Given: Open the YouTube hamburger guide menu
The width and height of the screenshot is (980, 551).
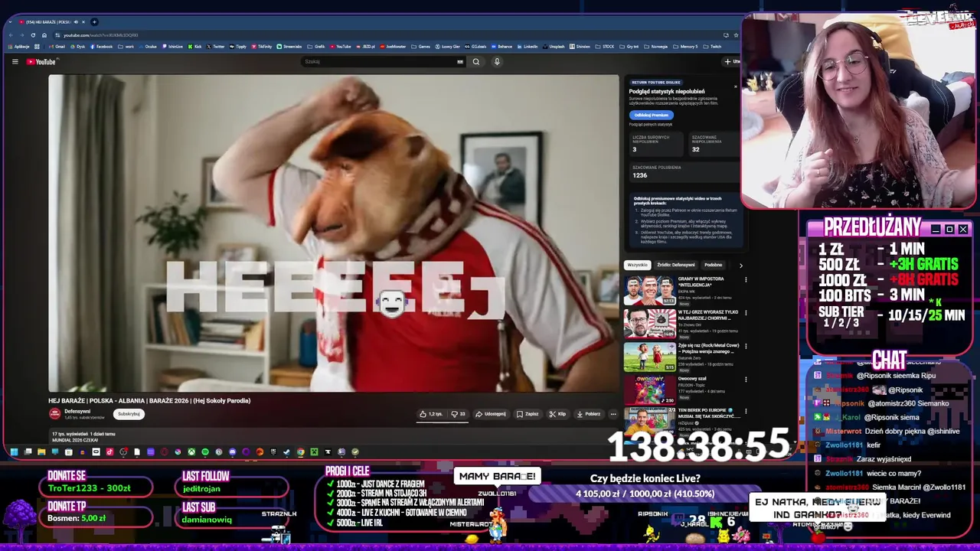Looking at the screenshot, I should tap(15, 62).
